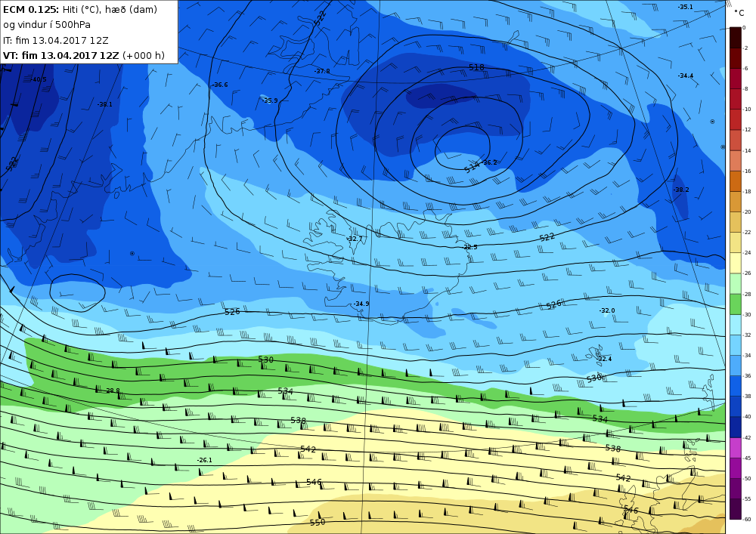Click the -36.2 value at the low center
This screenshot has height=534, width=756.
[489, 162]
